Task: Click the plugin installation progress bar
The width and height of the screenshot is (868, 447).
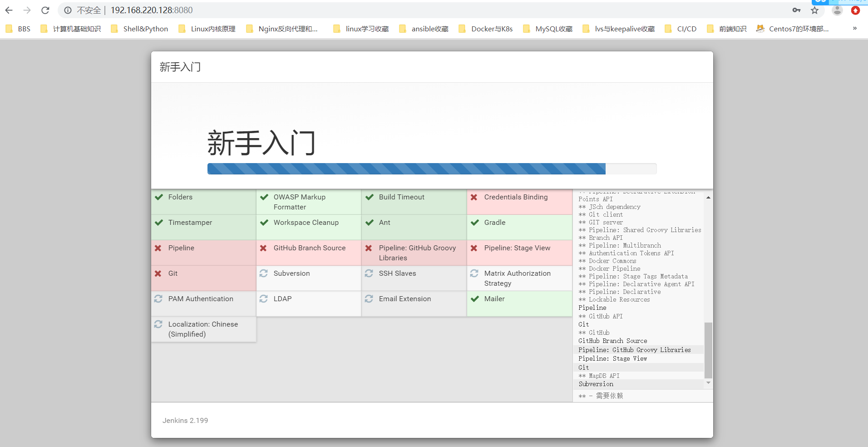Action: point(432,169)
